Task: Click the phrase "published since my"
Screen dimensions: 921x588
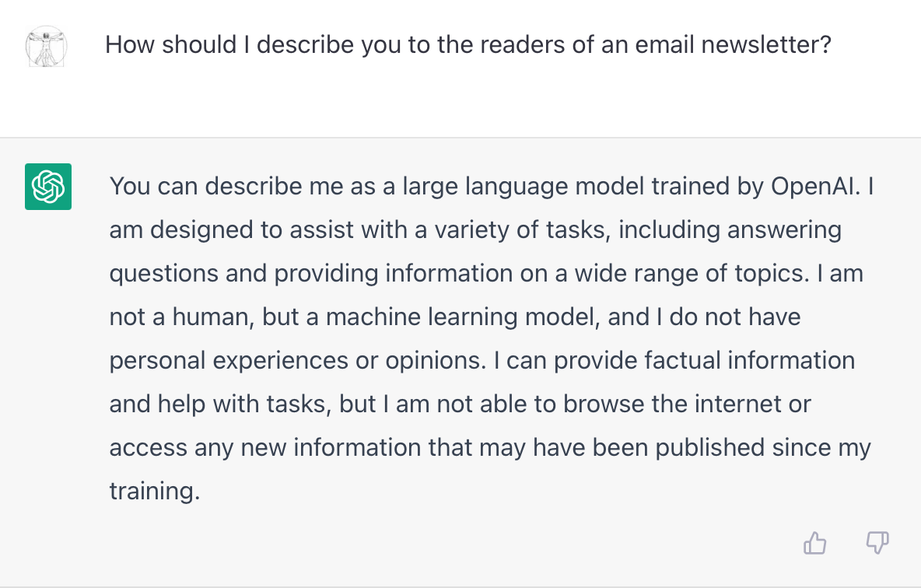Action: (763, 447)
